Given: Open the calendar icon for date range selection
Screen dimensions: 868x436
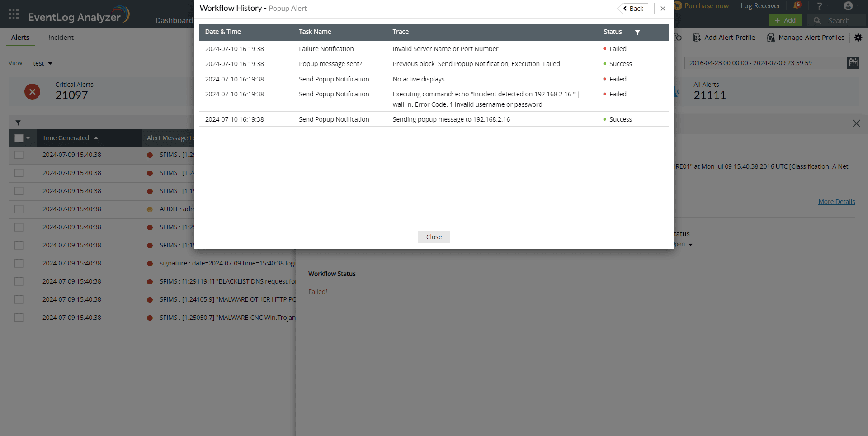Looking at the screenshot, I should click(x=853, y=63).
